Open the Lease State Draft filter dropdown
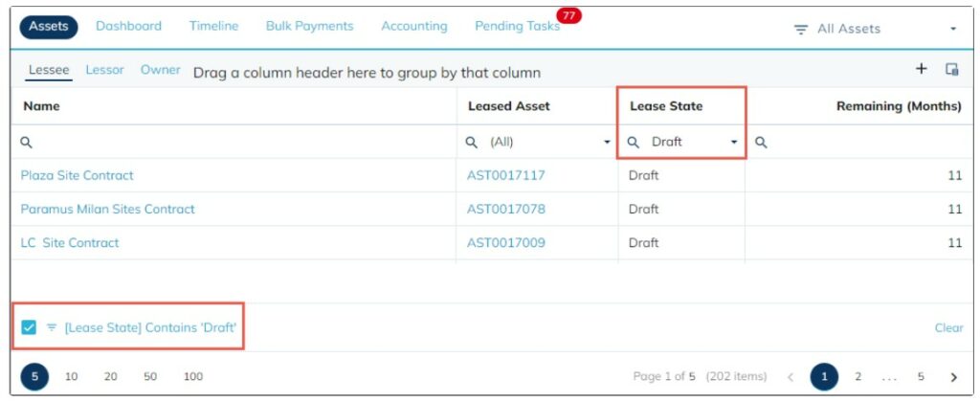980x402 pixels. (734, 143)
